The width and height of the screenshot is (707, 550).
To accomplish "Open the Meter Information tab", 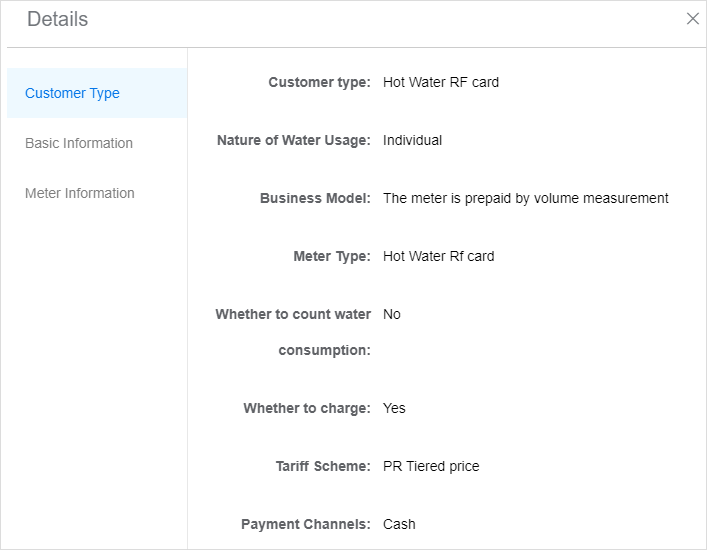I will 97,193.
